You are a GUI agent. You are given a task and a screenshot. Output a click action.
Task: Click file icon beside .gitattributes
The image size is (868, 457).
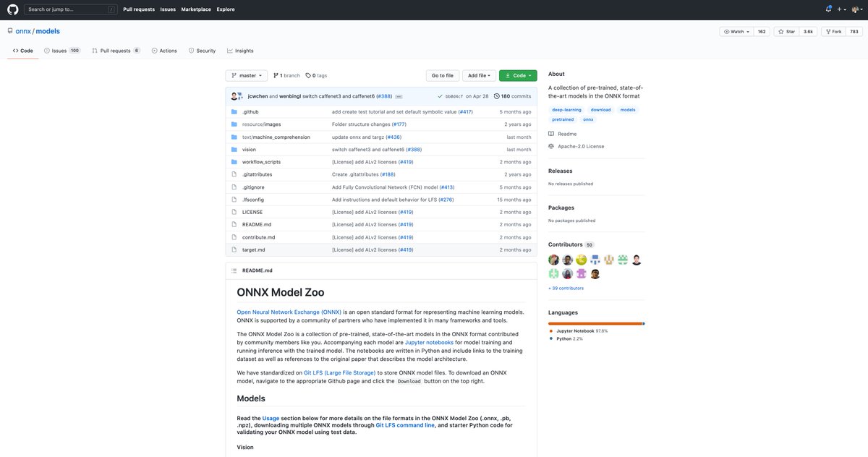[234, 174]
